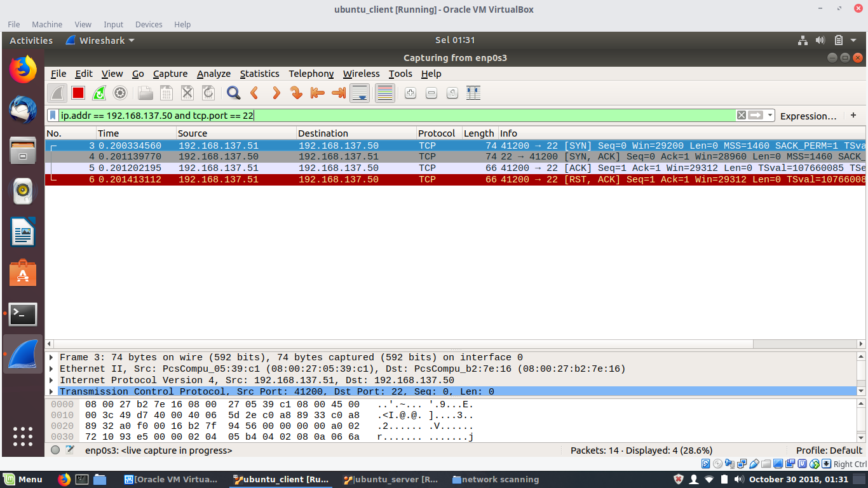This screenshot has width=868, height=488.
Task: Select packet 4 with SYN, ACK info
Action: pos(455,156)
